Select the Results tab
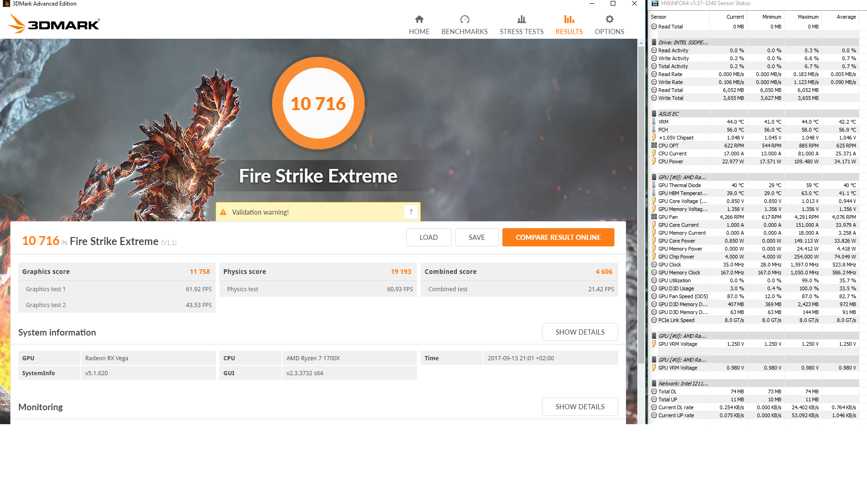This screenshot has height=504, width=867. [569, 25]
